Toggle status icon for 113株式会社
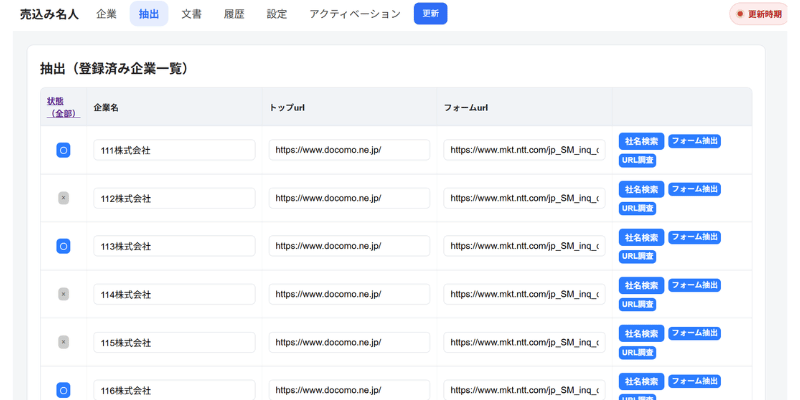The height and width of the screenshot is (400, 800). pos(63,246)
